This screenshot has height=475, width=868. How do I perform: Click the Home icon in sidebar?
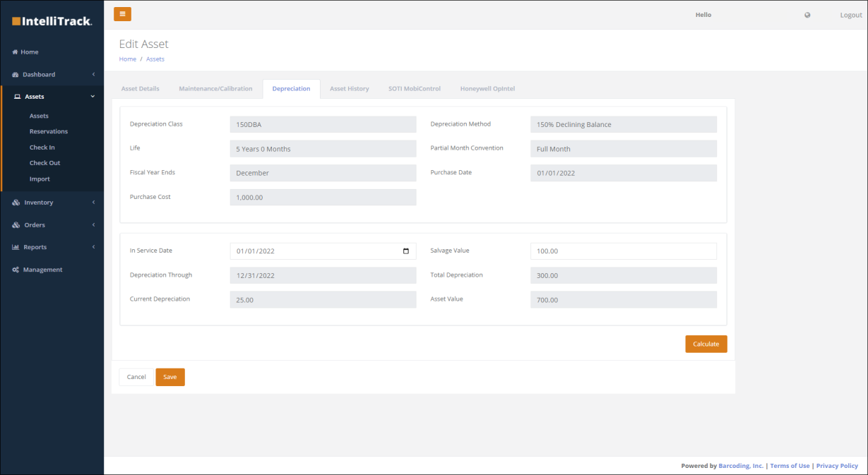tap(15, 52)
